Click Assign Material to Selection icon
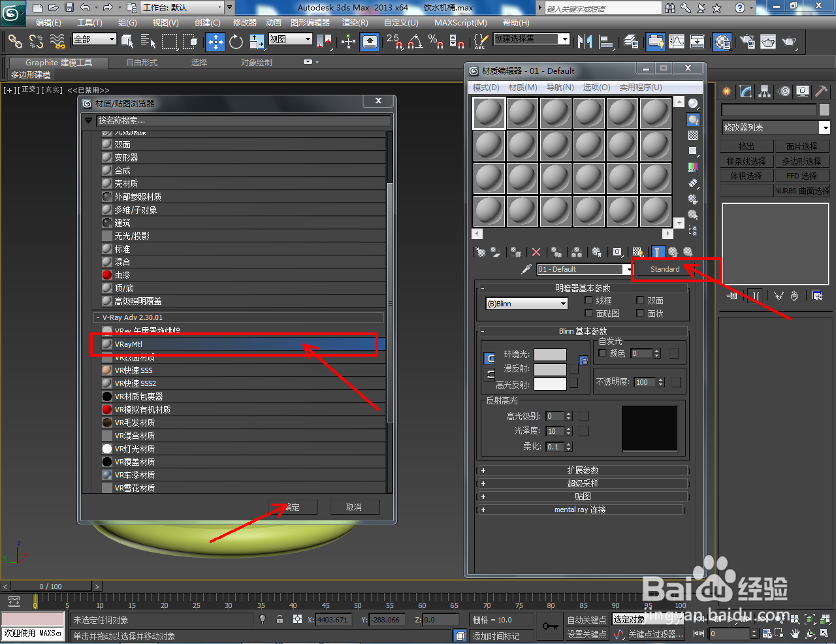This screenshot has height=644, width=836. point(516,252)
